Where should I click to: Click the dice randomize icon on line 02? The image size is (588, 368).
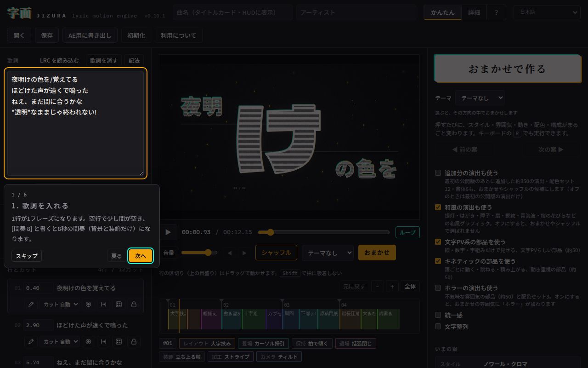tap(119, 342)
